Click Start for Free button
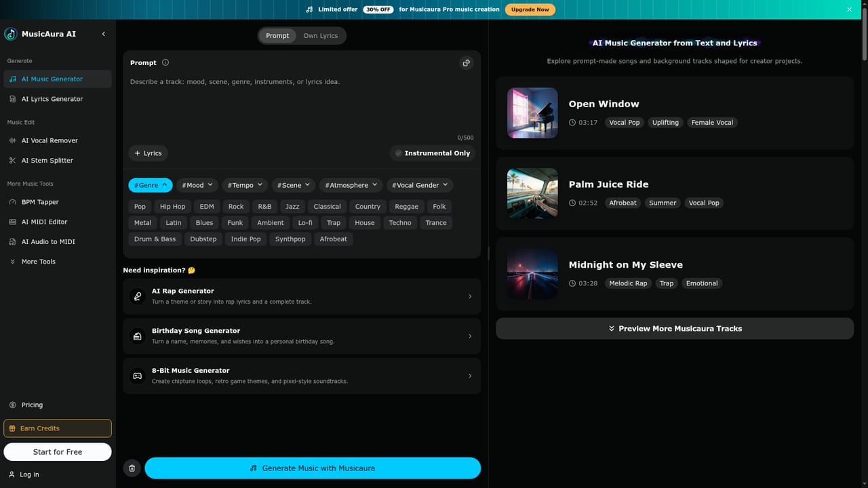The image size is (868, 488). [58, 451]
